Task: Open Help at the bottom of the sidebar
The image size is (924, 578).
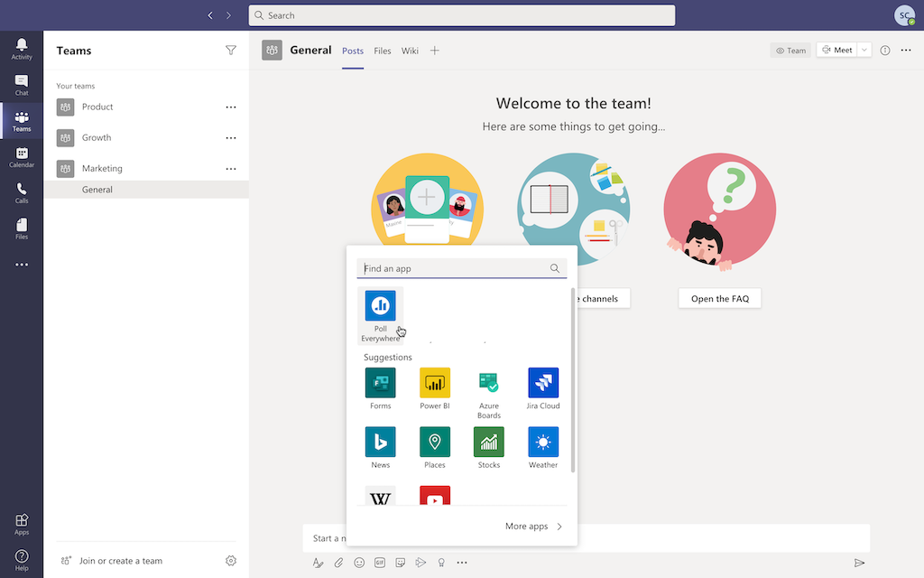Action: point(22,560)
